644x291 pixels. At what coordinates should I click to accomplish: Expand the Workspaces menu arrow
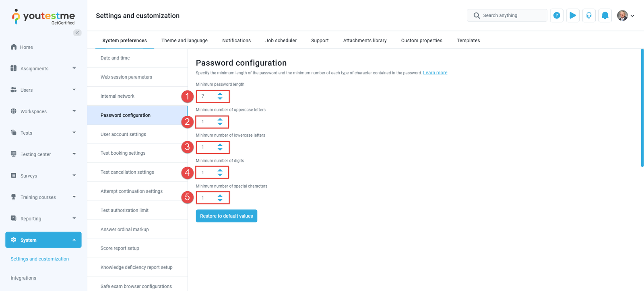74,111
